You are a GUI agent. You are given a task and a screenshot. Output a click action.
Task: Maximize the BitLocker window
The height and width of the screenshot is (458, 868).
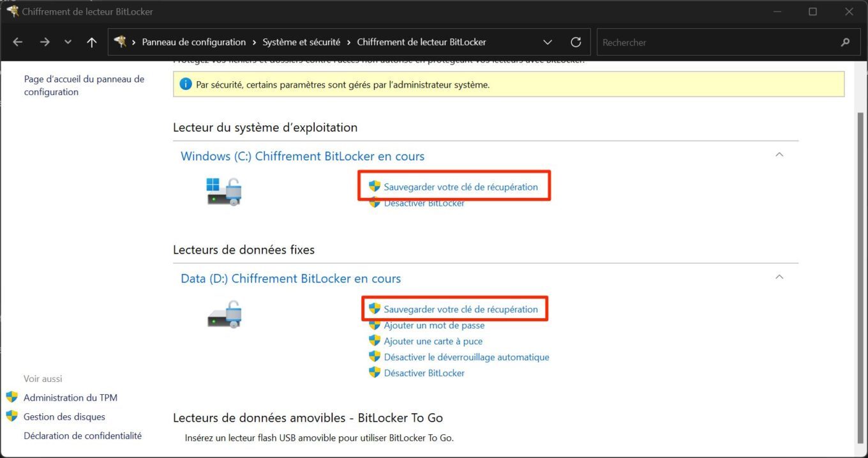(x=812, y=11)
